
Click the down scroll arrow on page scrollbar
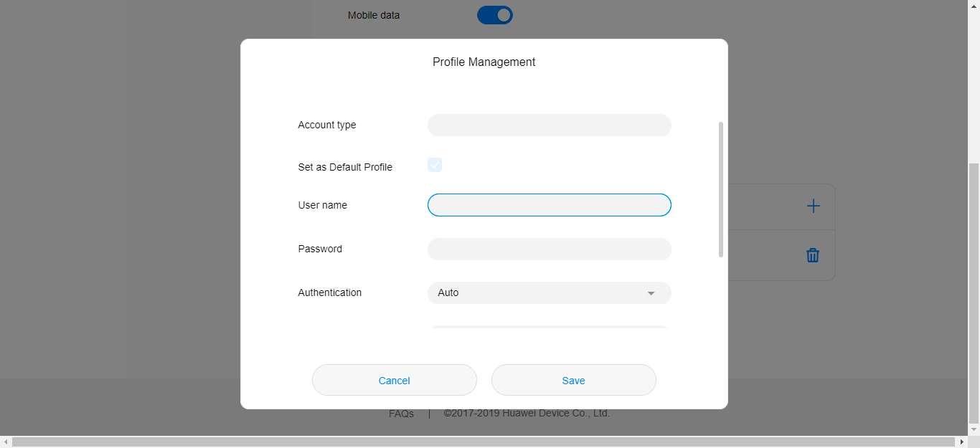pos(974,429)
